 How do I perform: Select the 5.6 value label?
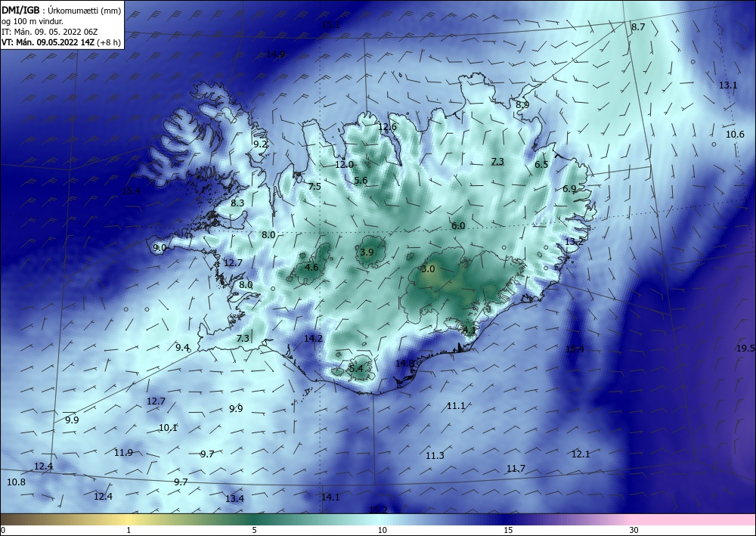pos(361,181)
